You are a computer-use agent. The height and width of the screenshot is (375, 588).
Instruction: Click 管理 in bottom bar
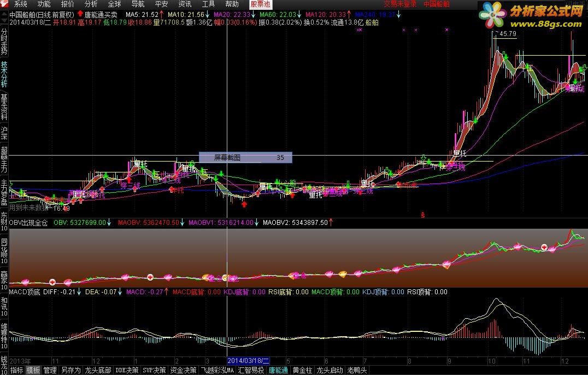(x=50, y=371)
